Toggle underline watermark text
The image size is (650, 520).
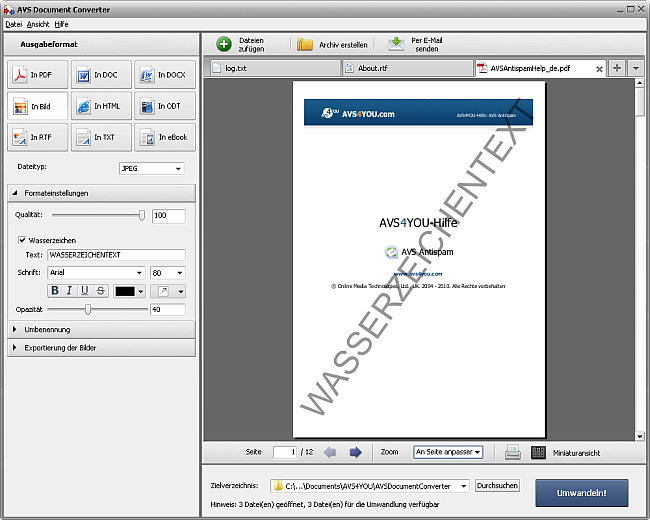point(85,291)
